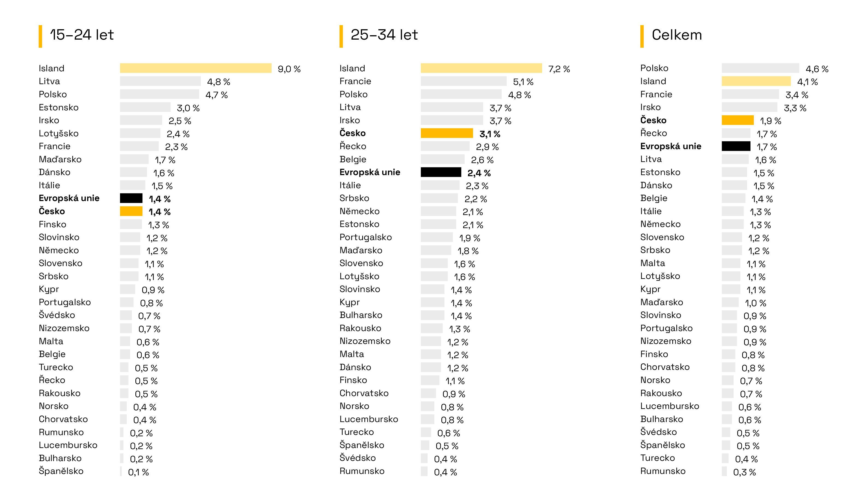Click Island's 9,0 % yellow bar
Image resolution: width=868 pixels, height=498 pixels.
[195, 68]
